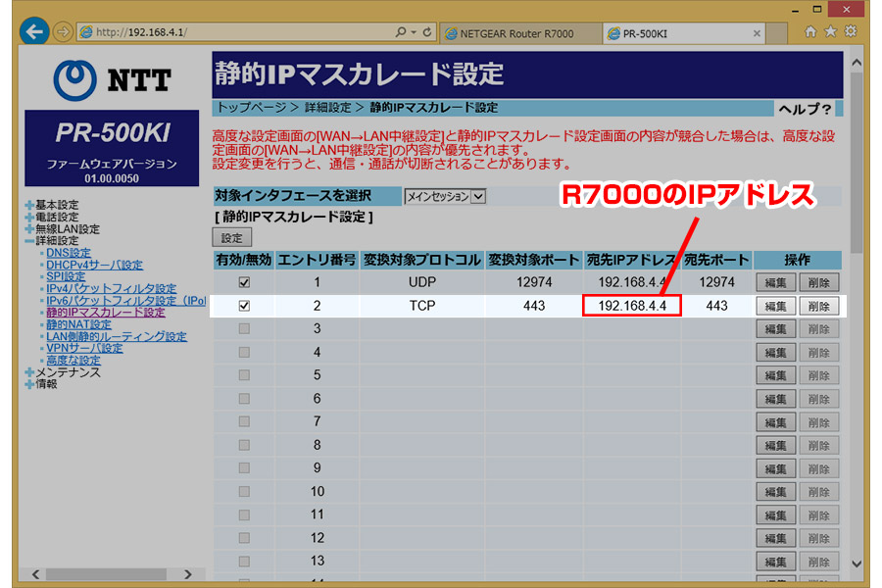Click the browser forward arrow button
The height and width of the screenshot is (588, 882).
[62, 32]
